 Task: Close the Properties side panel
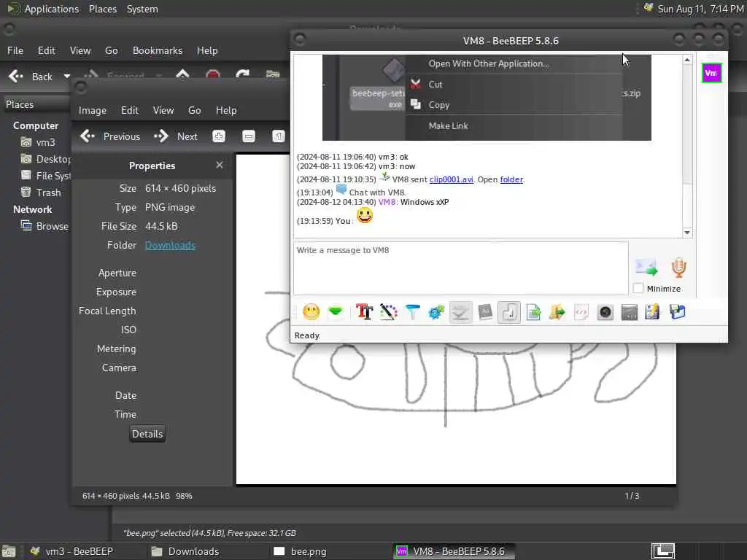tap(219, 165)
